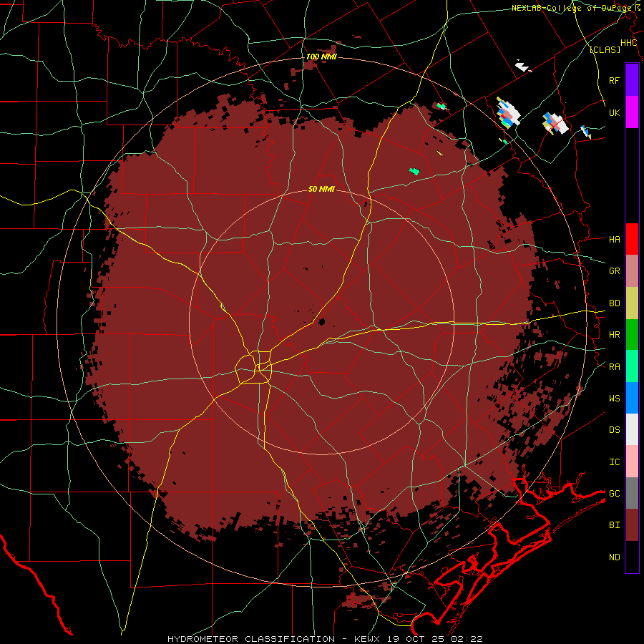Click the "HYDROMETEOR CLASSIFICATION" title text
Screen dimensions: 644x644
point(250,639)
